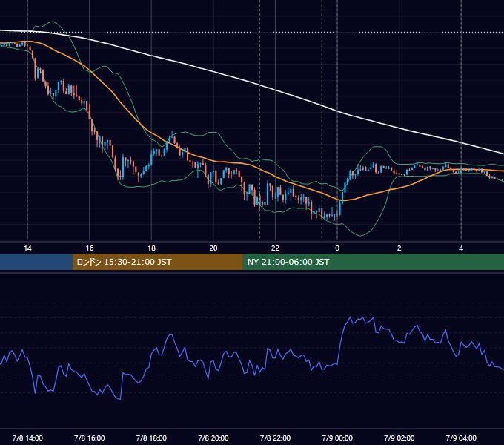Click the NY 21:00-06:00 JST session bar
Image resolution: width=504 pixels, height=445 pixels.
point(373,262)
